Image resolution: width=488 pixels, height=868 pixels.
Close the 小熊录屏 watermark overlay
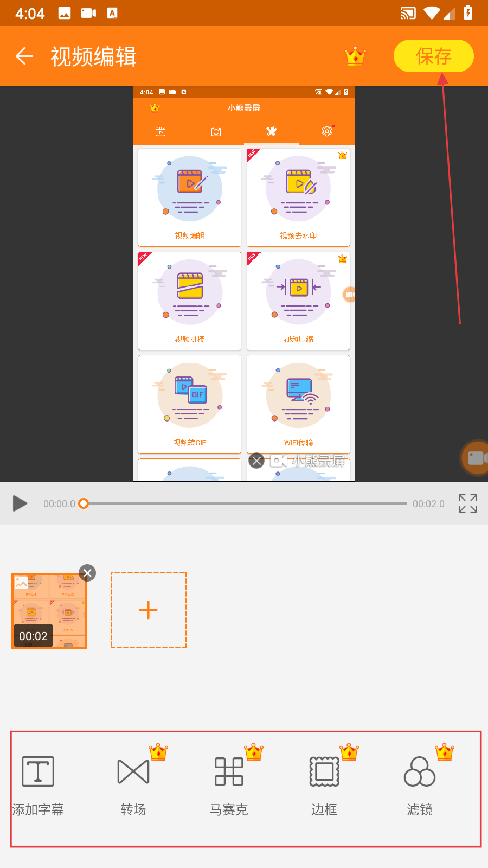[257, 461]
